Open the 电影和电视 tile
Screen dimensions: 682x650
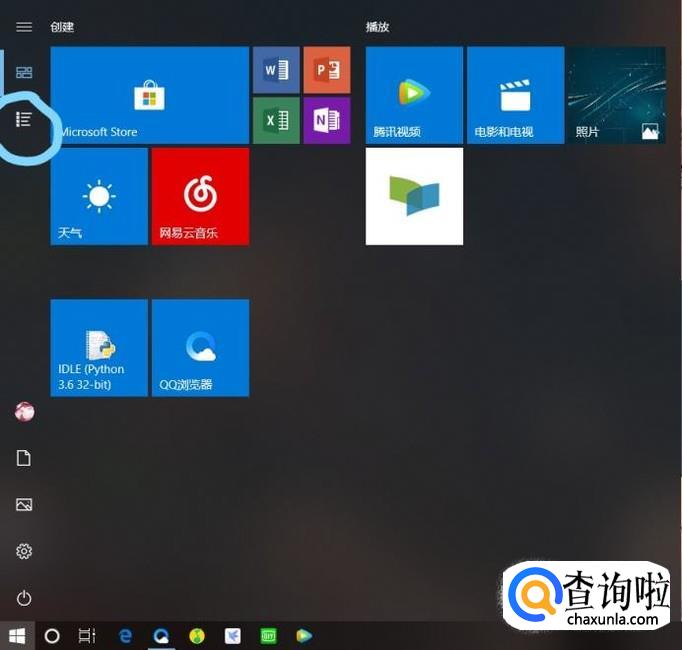(x=515, y=95)
